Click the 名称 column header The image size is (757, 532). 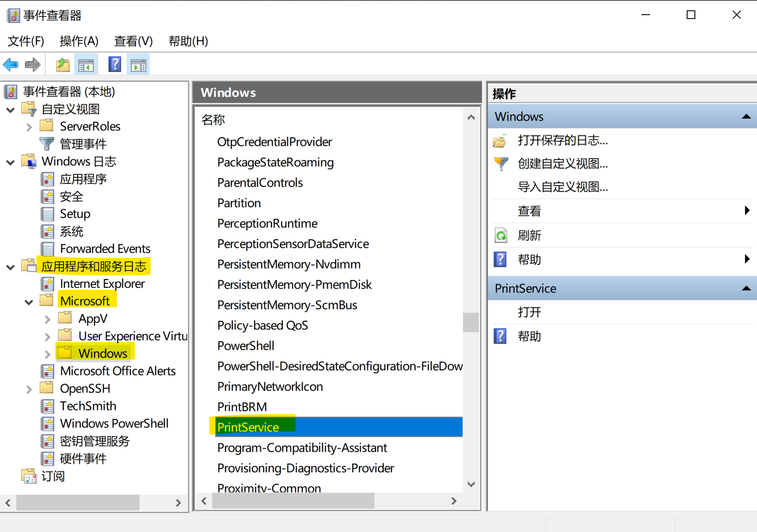click(x=214, y=120)
